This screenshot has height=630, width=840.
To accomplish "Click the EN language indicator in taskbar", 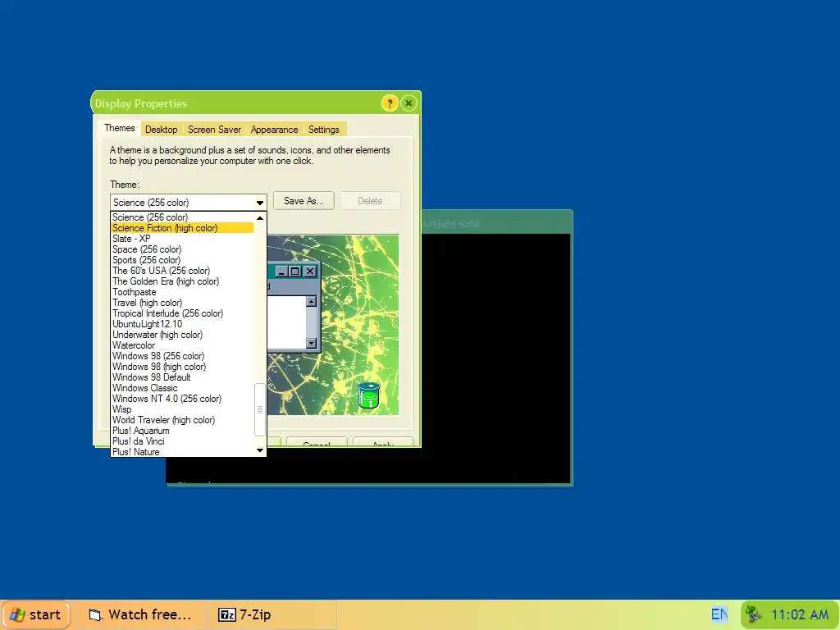I will [719, 614].
